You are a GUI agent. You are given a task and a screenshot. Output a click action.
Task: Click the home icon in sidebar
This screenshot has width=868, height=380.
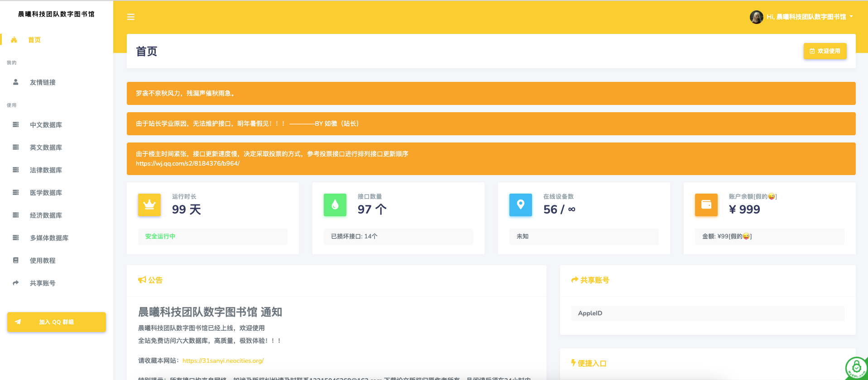14,40
